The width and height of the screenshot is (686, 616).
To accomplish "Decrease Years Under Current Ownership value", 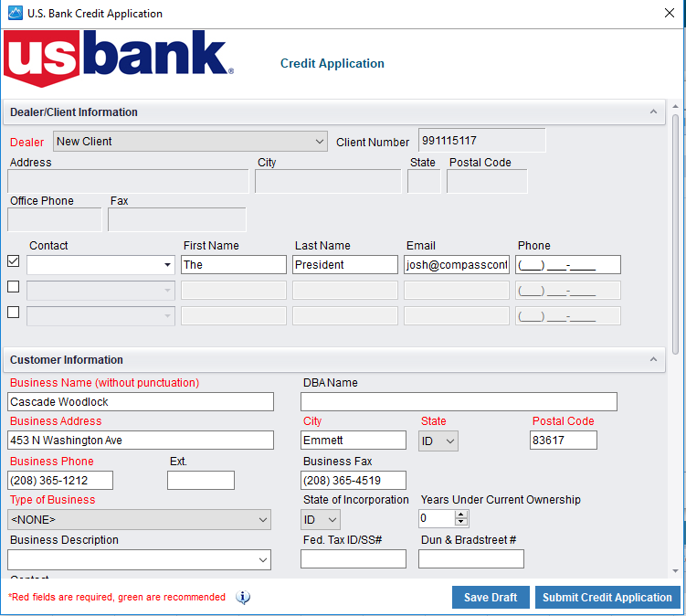I will coord(461,522).
